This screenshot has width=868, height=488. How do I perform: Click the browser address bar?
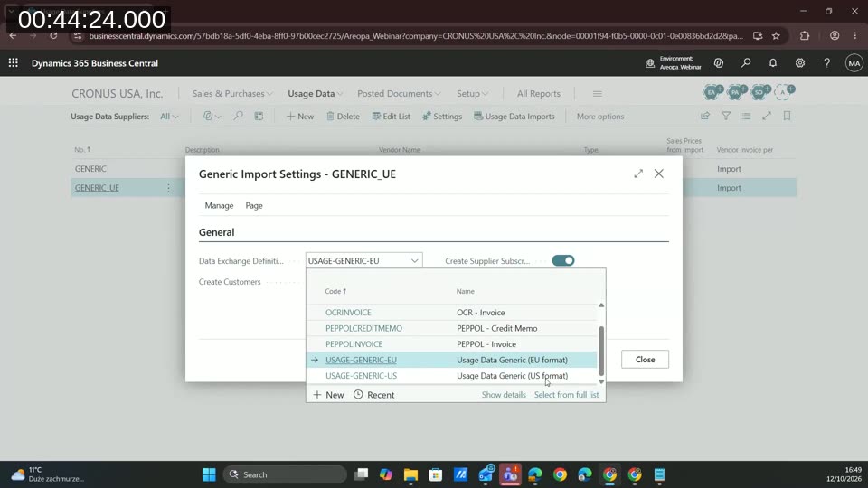pyautogui.click(x=415, y=35)
